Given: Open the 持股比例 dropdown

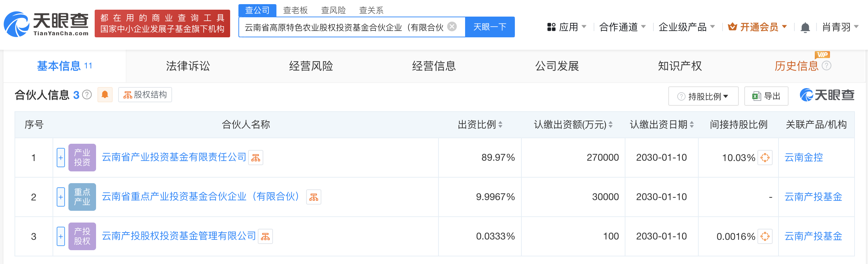Looking at the screenshot, I should 703,96.
